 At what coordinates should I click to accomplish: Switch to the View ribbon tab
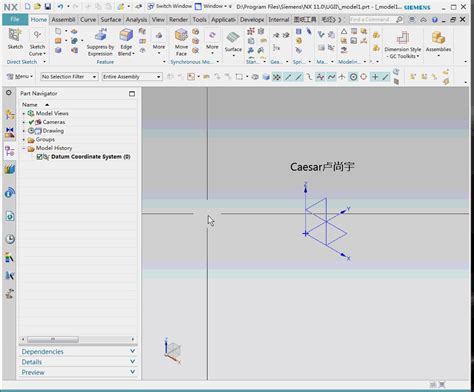(158, 20)
